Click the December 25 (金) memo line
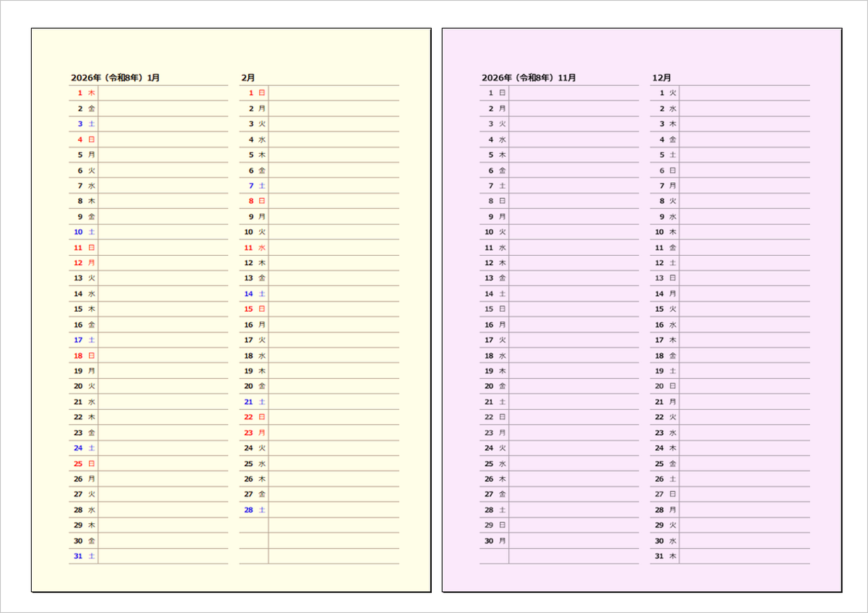This screenshot has height=613, width=868. 744,464
